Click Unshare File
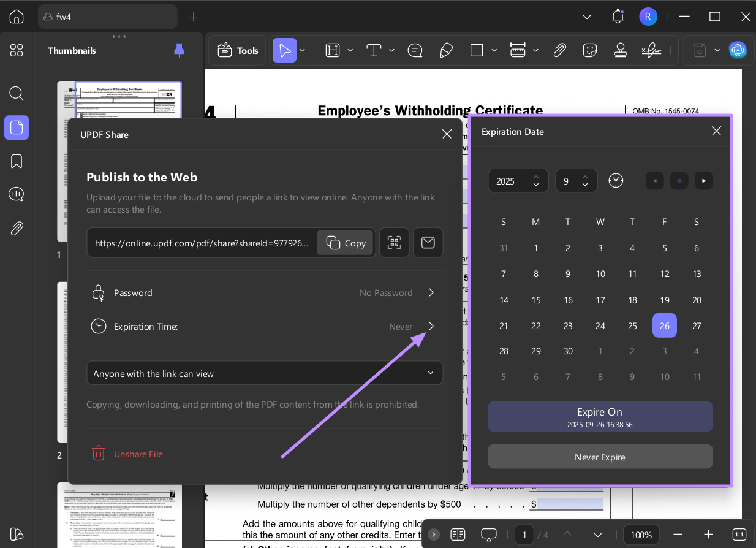The width and height of the screenshot is (756, 548). point(127,454)
